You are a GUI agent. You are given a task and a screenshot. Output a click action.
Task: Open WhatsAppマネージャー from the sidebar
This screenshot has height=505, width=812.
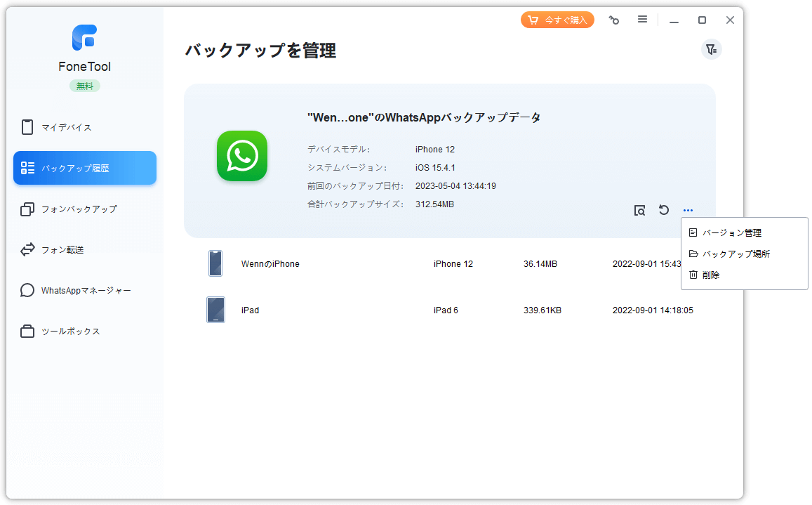pos(85,290)
